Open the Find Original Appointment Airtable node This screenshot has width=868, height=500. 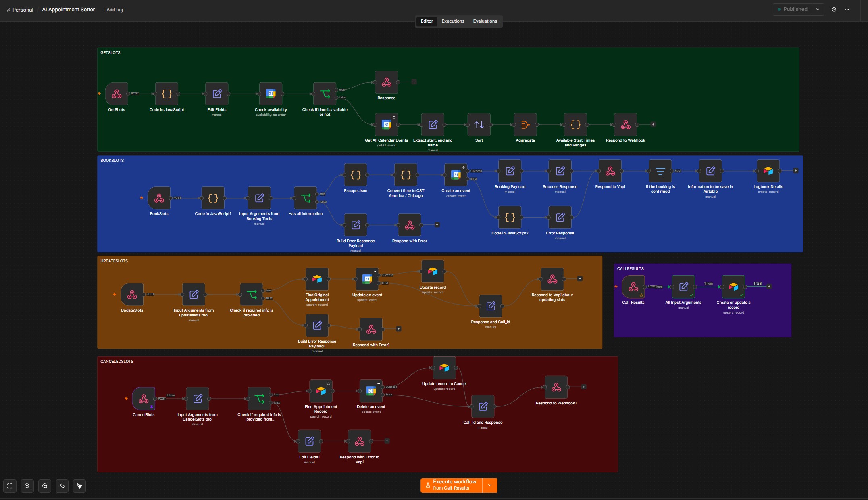(x=317, y=279)
